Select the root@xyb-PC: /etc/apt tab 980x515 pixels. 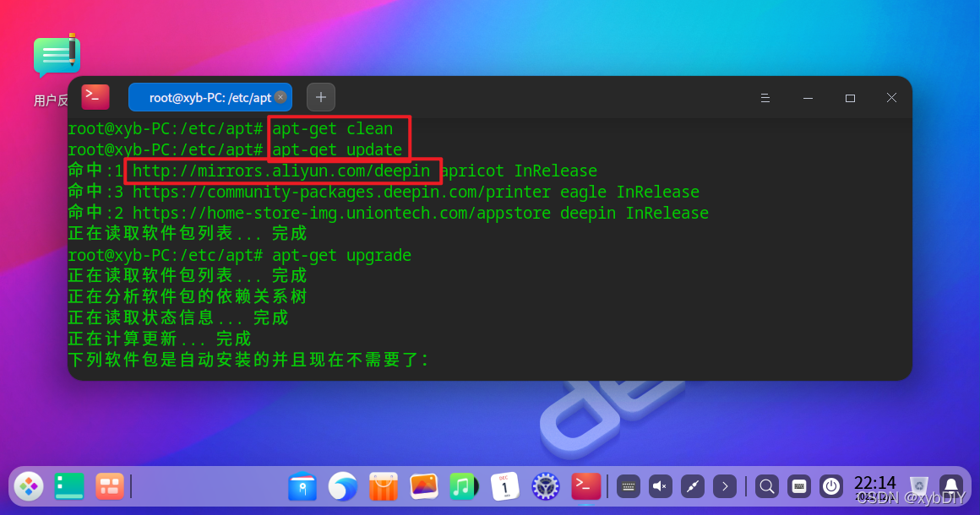210,97
